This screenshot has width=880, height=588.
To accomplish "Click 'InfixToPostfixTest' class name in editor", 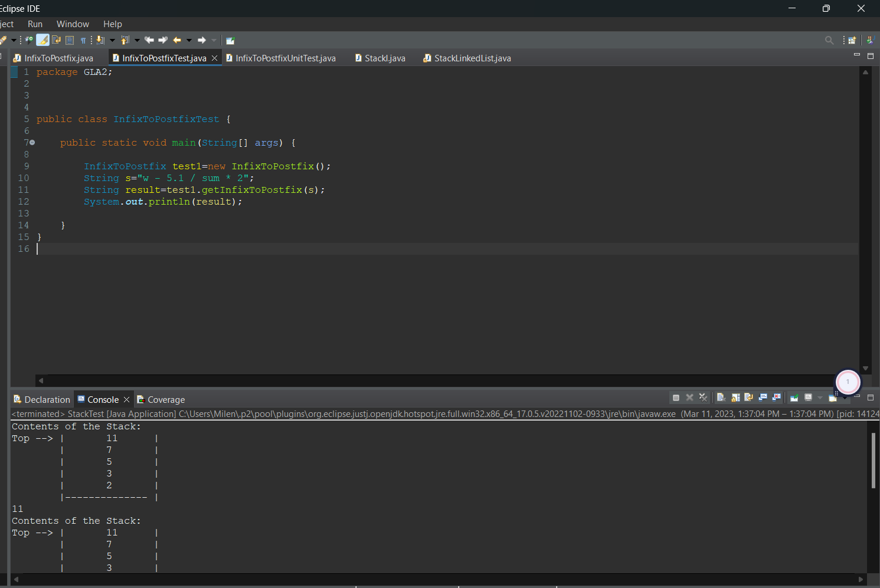I will coord(166,119).
